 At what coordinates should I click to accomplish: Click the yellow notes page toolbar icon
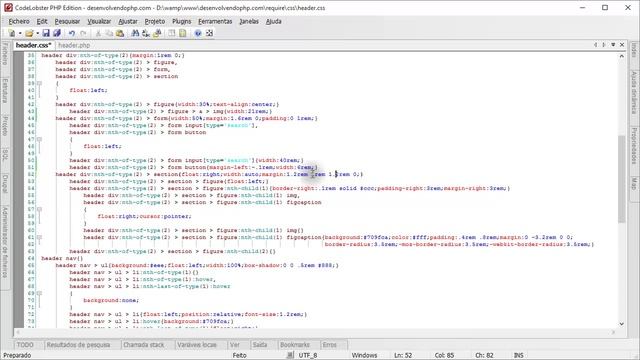[x=182, y=33]
